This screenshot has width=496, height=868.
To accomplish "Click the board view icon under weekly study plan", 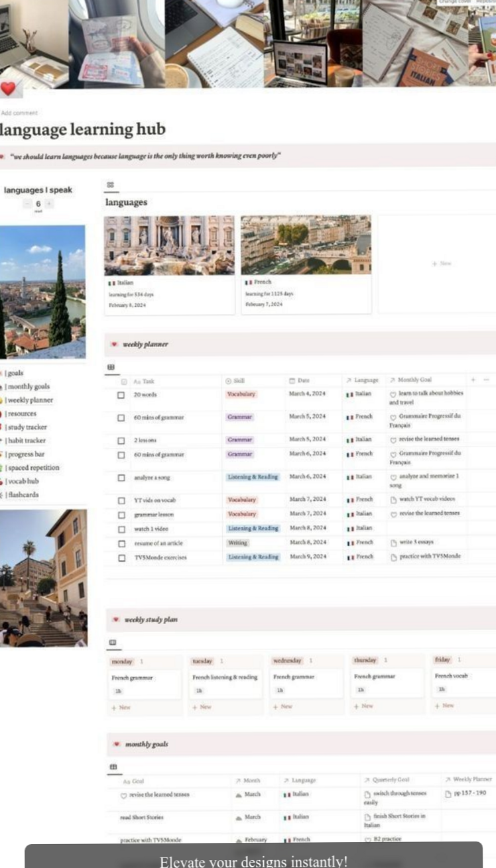I will (x=112, y=642).
